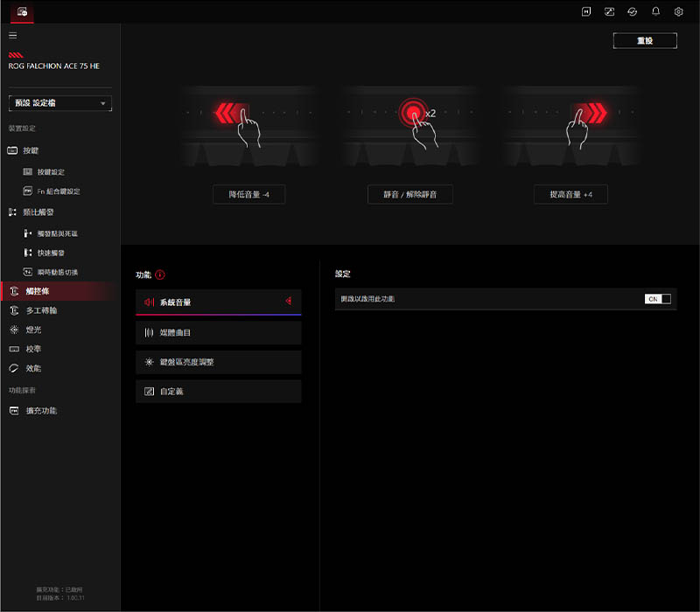700x612 pixels.
Task: Click the 降低音量 -4 button
Action: (248, 194)
